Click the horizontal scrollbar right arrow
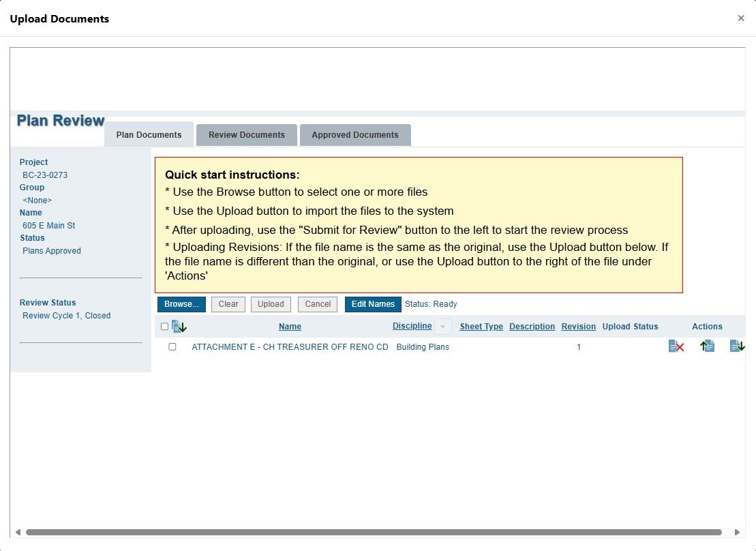This screenshot has height=551, width=756. click(x=737, y=532)
